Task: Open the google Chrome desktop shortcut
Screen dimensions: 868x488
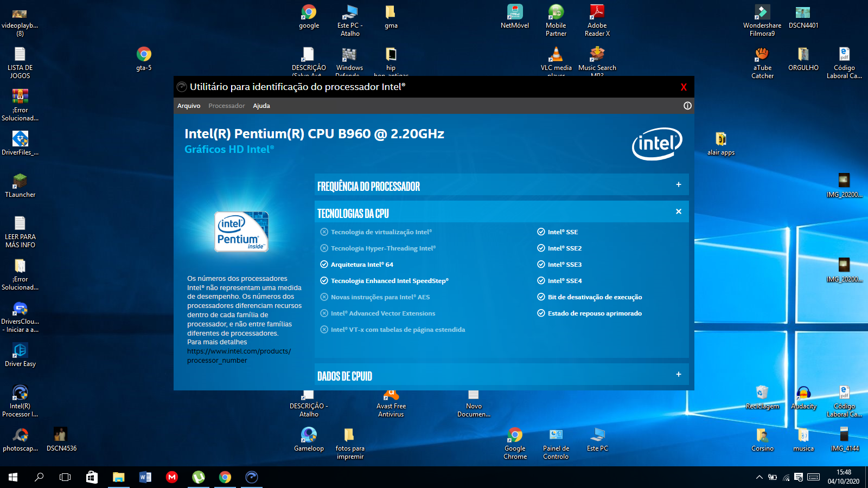Action: point(309,16)
